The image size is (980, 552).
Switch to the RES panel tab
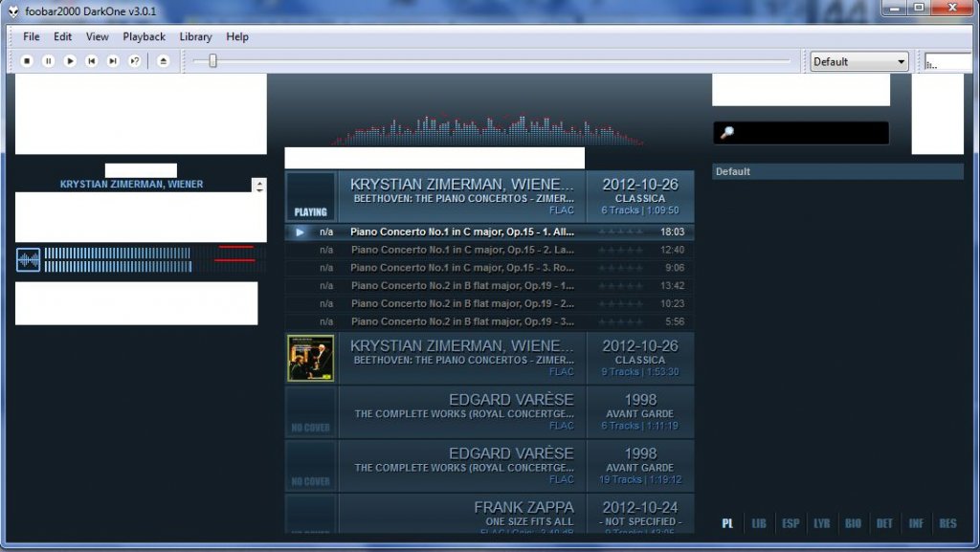(x=947, y=523)
